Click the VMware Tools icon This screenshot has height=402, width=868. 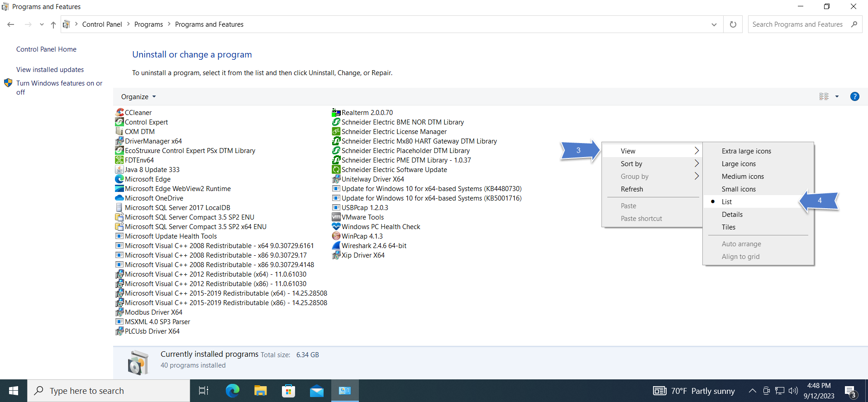pos(336,217)
